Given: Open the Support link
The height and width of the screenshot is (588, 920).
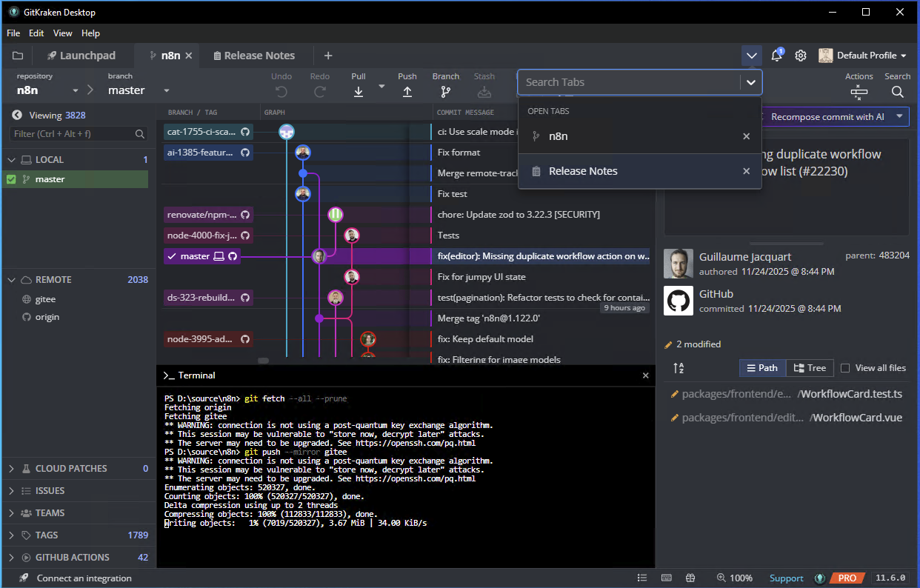Looking at the screenshot, I should [x=786, y=578].
